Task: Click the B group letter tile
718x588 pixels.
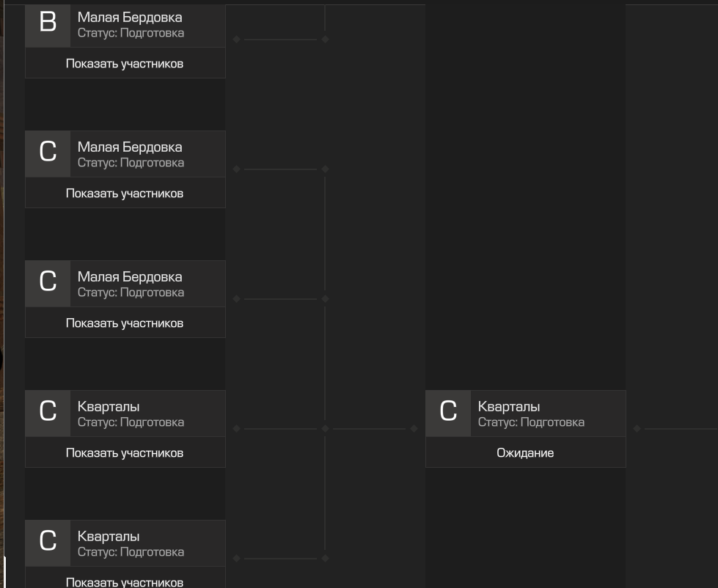Action: point(48,26)
